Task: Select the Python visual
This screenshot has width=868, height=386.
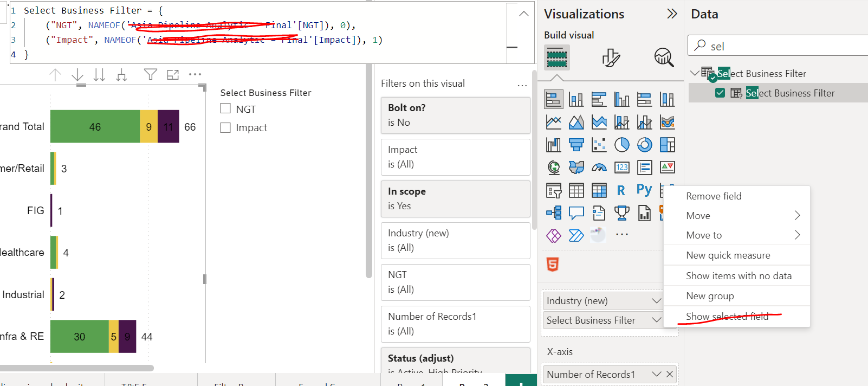Action: pyautogui.click(x=644, y=190)
